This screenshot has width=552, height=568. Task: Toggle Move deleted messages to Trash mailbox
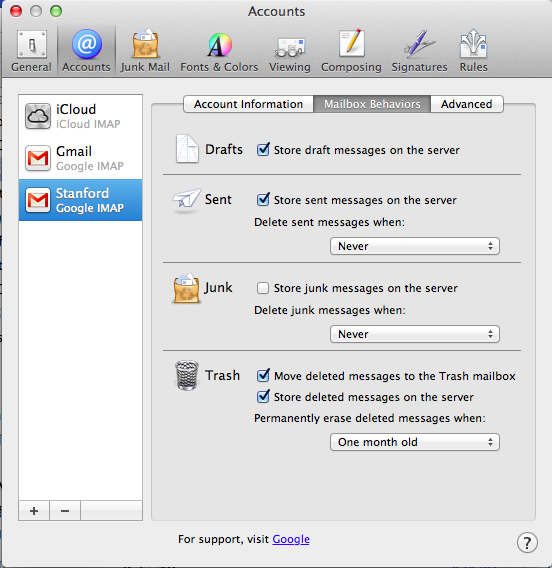coord(263,376)
